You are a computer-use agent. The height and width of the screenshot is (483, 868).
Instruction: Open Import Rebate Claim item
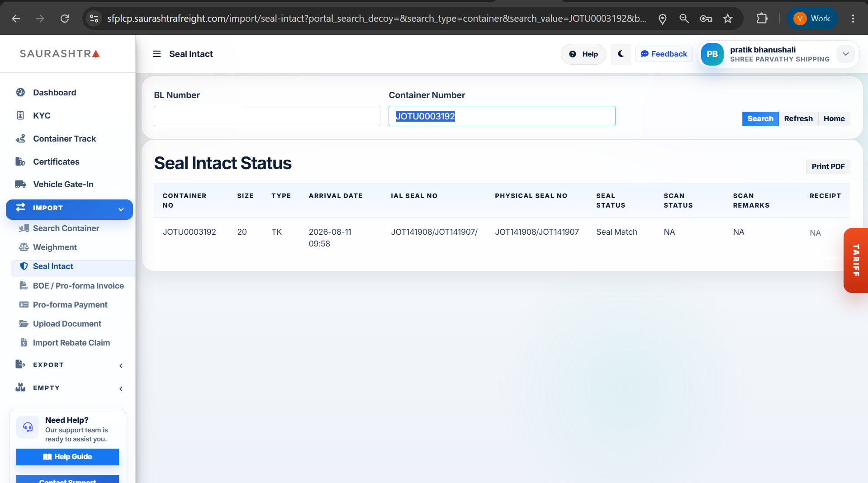pos(71,343)
